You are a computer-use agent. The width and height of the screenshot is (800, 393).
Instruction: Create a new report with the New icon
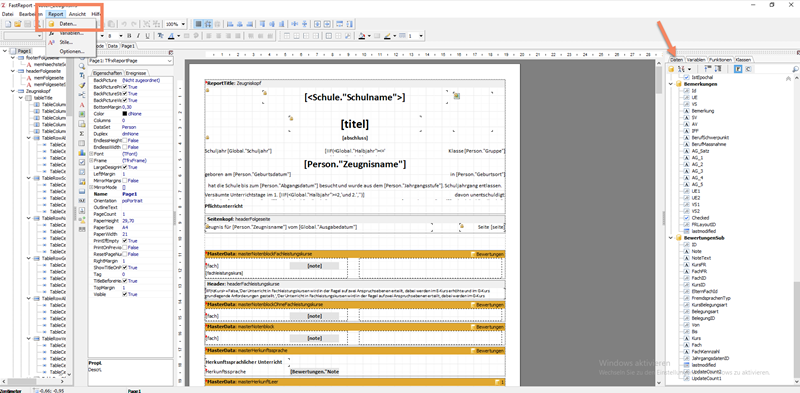point(7,24)
